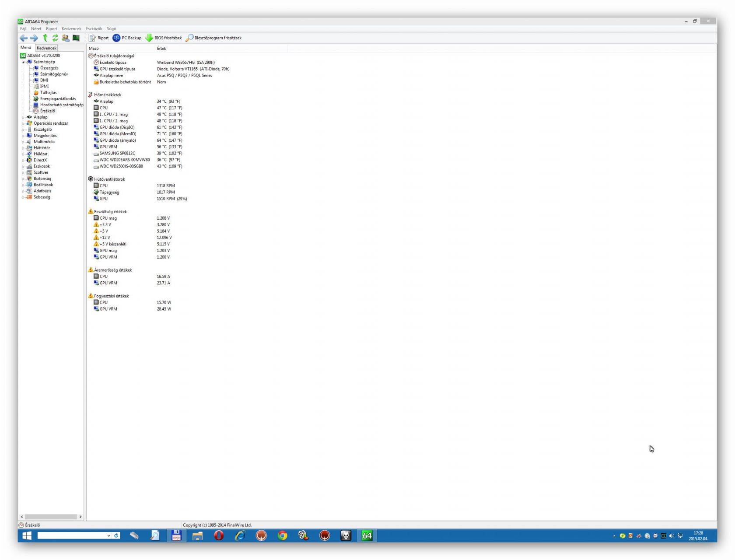The height and width of the screenshot is (560, 735).
Task: Switch to the Menü tab
Action: click(26, 48)
